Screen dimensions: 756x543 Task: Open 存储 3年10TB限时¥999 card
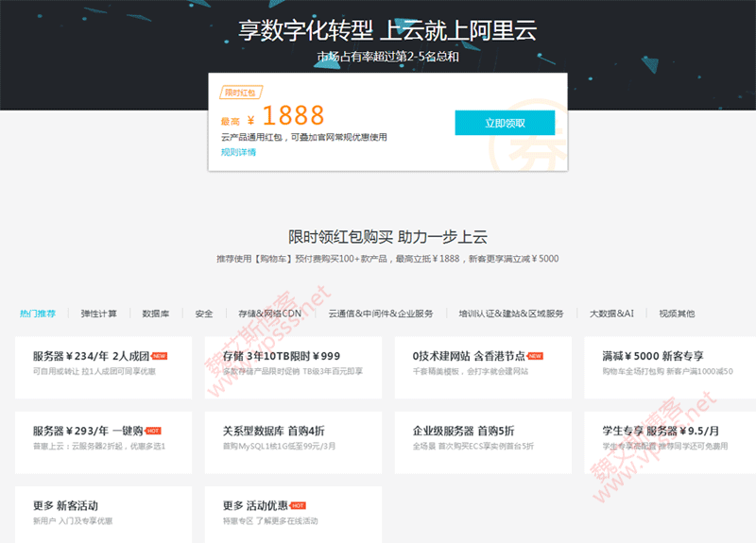pos(293,367)
